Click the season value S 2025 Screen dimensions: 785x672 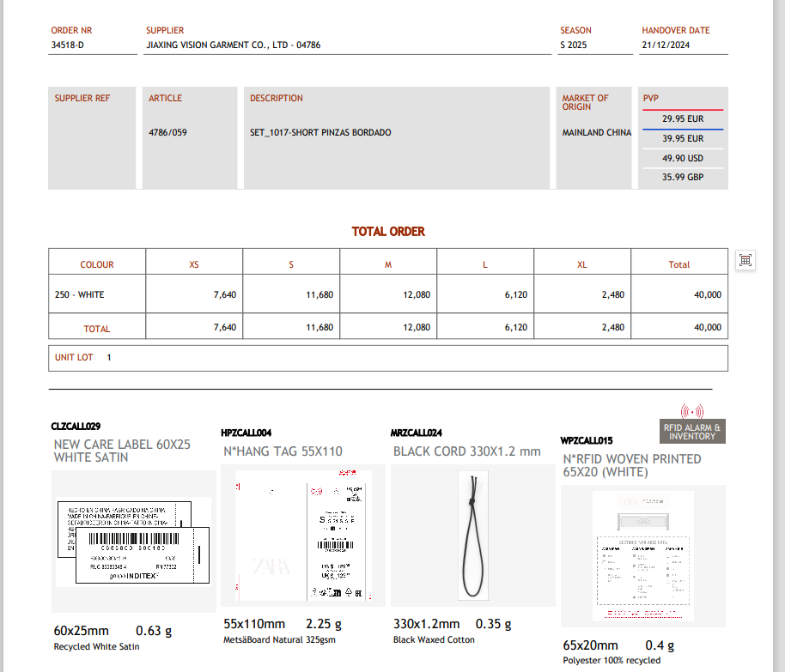point(574,45)
